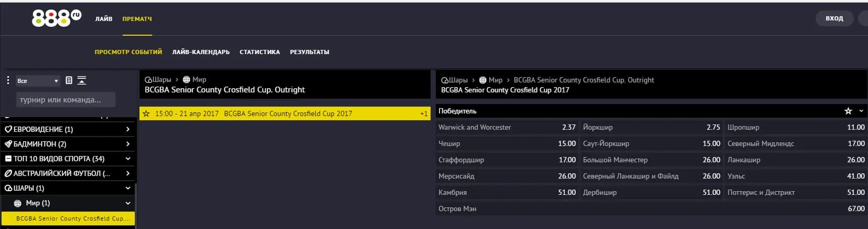Screen dimensions: 868x229
Task: Bet on Саут-Йоркшир at 15.00
Action: [x=651, y=143]
